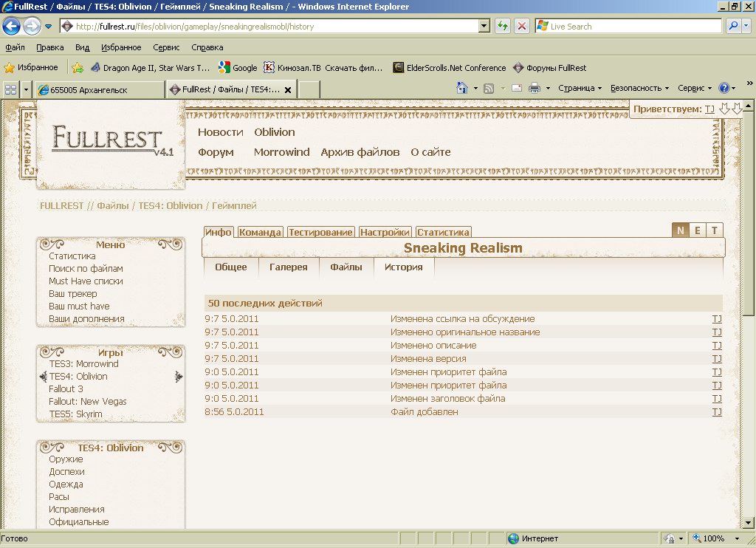Open the Избранное menu in menu bar
Image resolution: width=756 pixels, height=548 pixels.
pos(121,47)
